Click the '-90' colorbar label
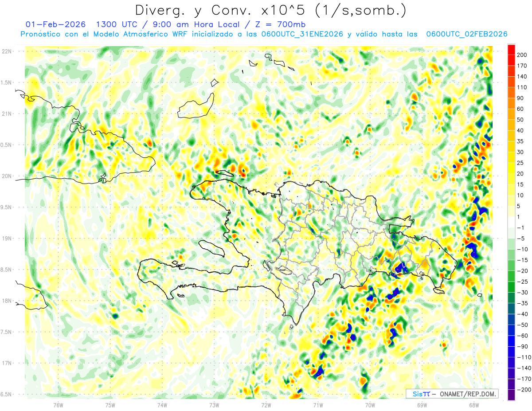Viewport: 532px width, 411px height. click(x=522, y=347)
